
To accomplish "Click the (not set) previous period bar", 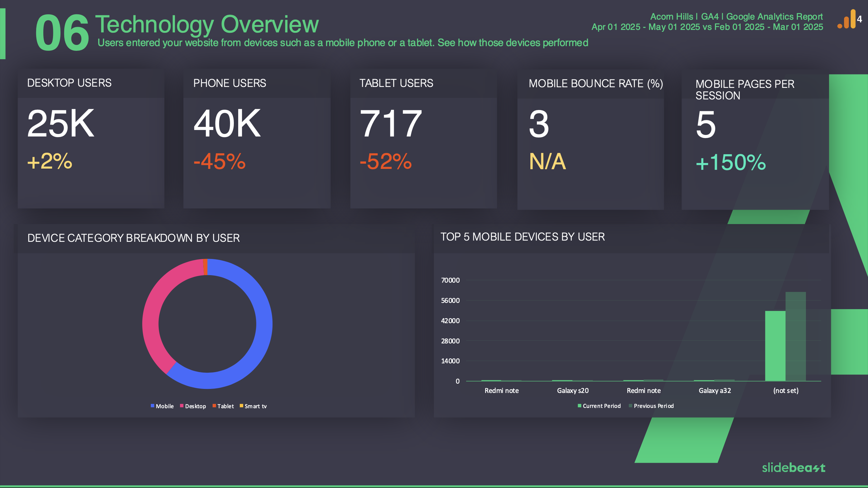I will [796, 337].
